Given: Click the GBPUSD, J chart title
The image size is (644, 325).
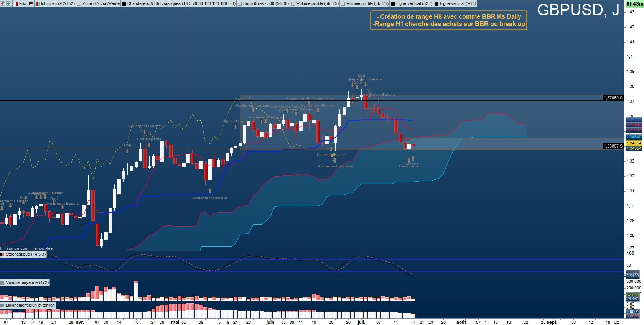Looking at the screenshot, I should [578, 10].
